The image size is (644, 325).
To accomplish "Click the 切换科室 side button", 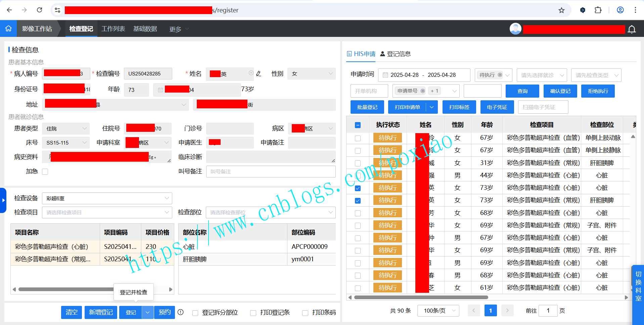I will click(638, 286).
